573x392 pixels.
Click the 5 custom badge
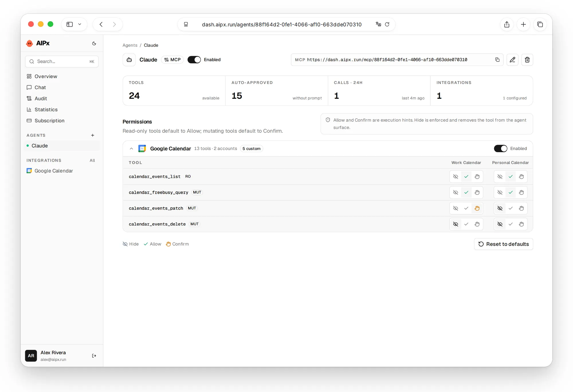[251, 148]
